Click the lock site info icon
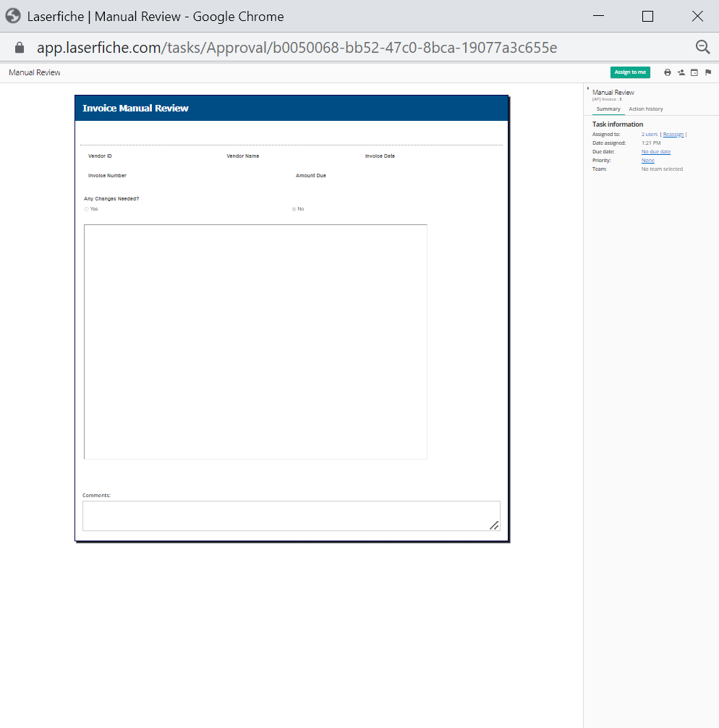Screen dimensions: 719x728 [20, 47]
